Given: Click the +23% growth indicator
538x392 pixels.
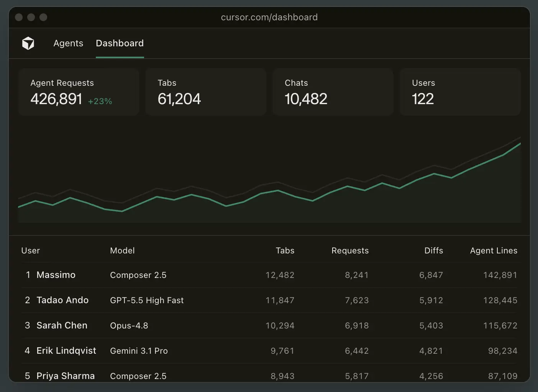Looking at the screenshot, I should [x=100, y=101].
